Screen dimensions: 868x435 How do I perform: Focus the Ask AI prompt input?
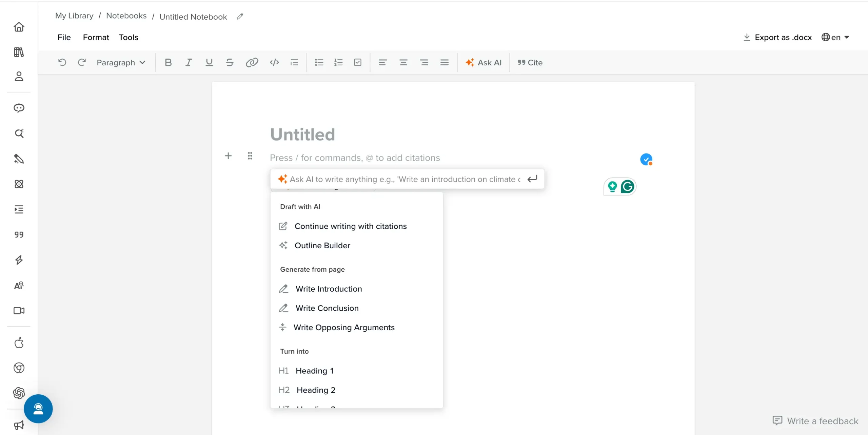point(405,179)
